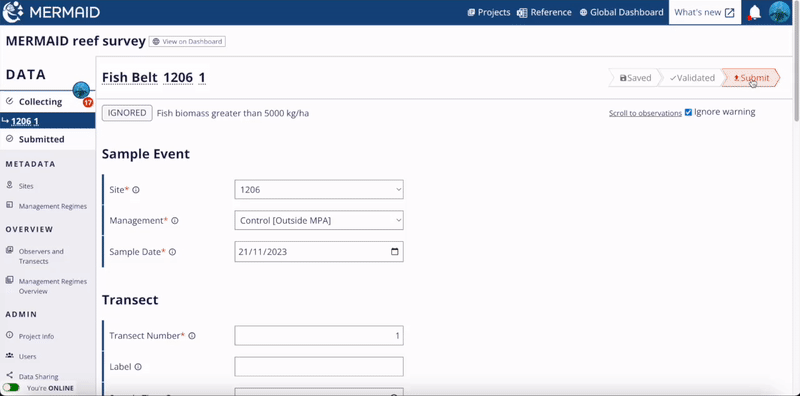Open the Sample Date calendar picker

[394, 252]
